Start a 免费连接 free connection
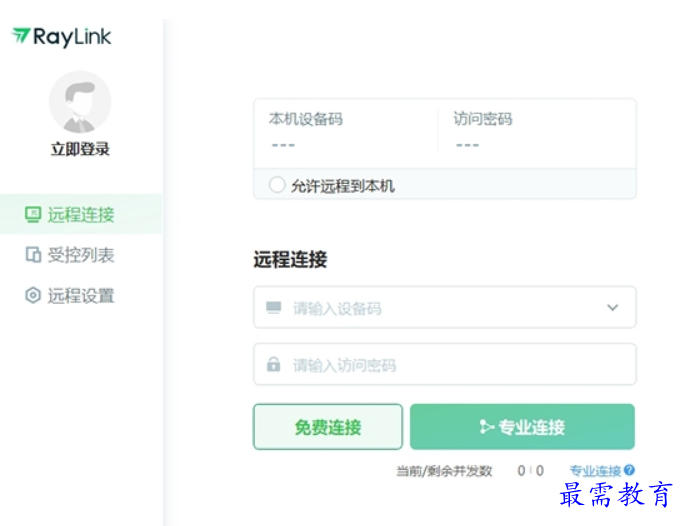This screenshot has height=526, width=681. click(x=328, y=427)
